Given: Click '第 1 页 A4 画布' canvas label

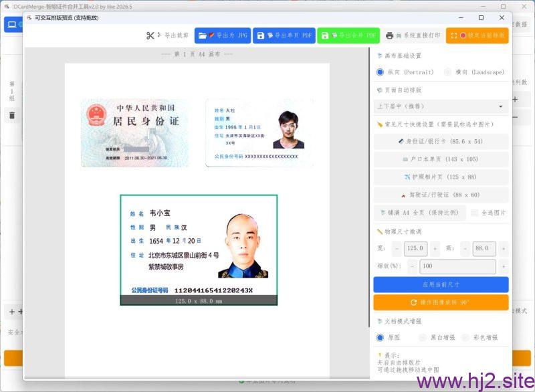Looking at the screenshot, I should 197,54.
